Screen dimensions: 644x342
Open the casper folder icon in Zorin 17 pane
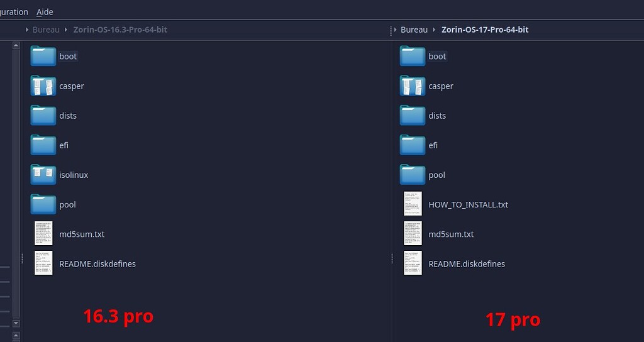click(413, 85)
